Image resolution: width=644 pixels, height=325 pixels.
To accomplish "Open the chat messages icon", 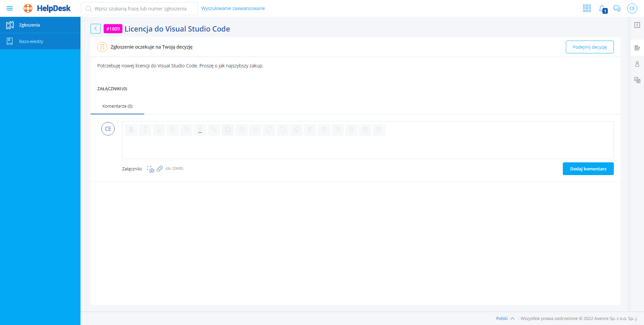I will point(617,8).
